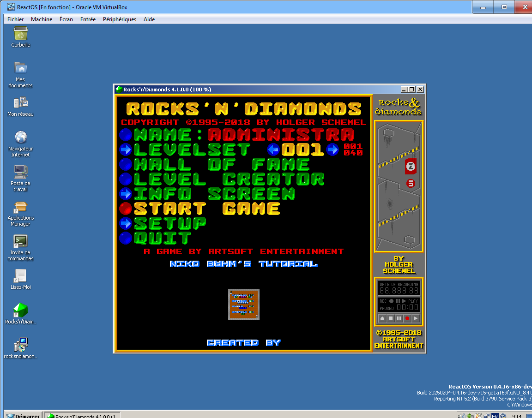Click the taskbar clock 19:14

click(x=515, y=416)
